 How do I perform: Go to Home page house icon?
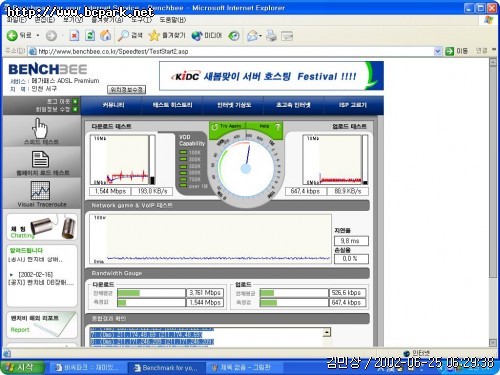click(x=106, y=35)
